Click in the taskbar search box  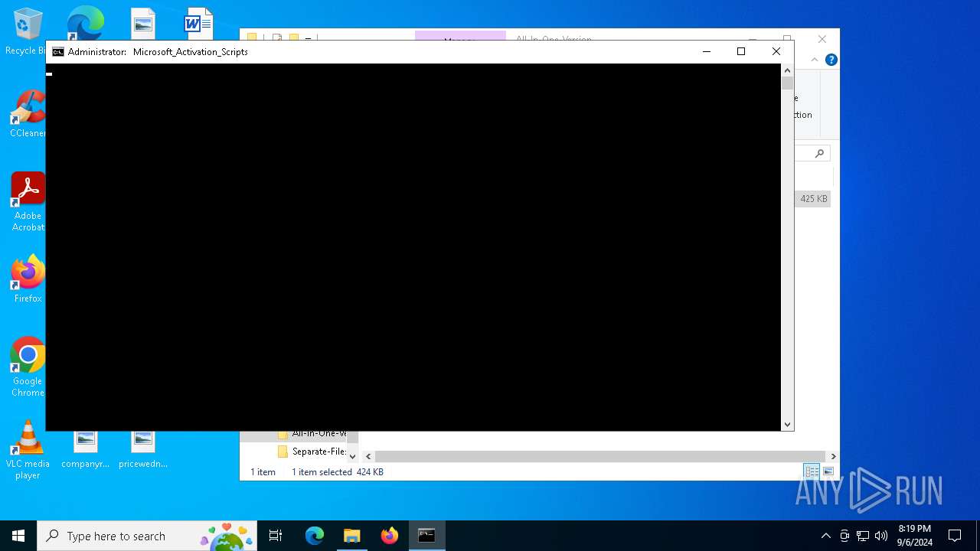147,536
